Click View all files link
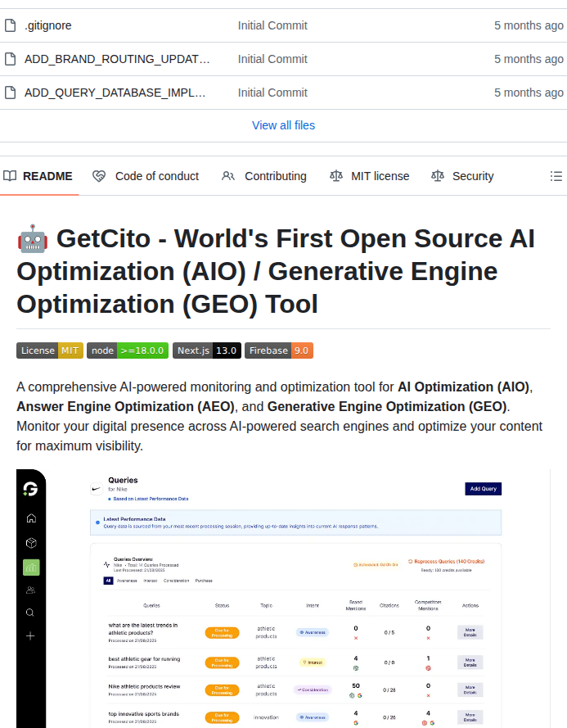Screen dimensions: 567x728 tap(283, 125)
